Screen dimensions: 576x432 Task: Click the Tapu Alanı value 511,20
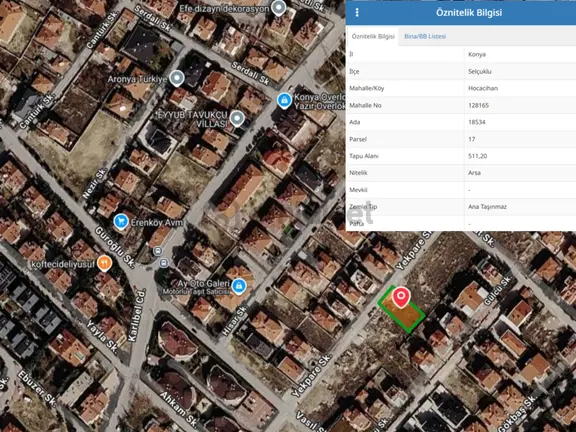click(478, 156)
